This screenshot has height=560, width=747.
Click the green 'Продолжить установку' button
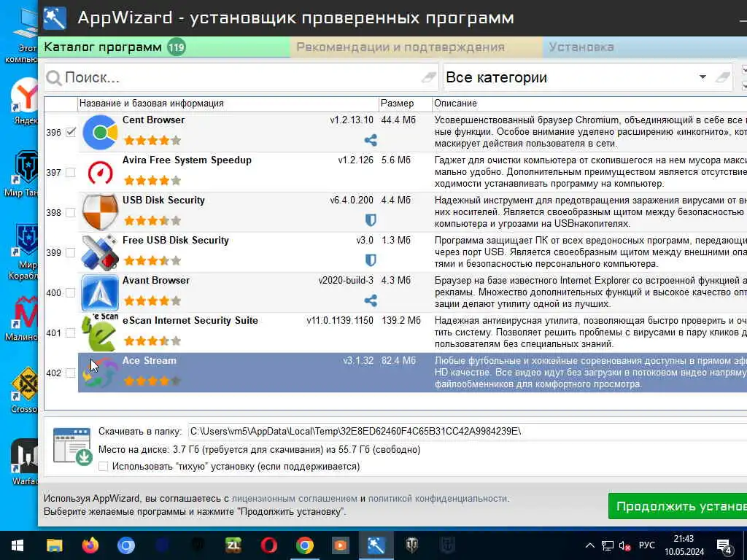678,506
